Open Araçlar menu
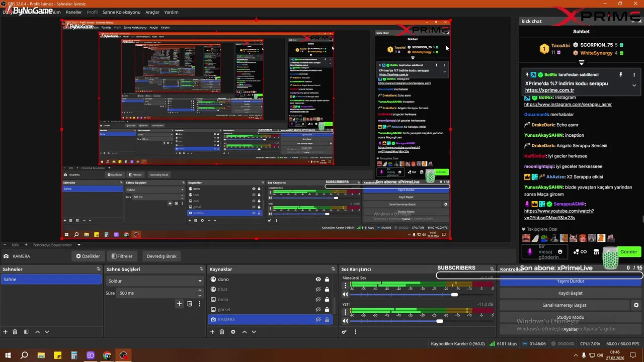The height and width of the screenshot is (362, 644). coord(152,12)
